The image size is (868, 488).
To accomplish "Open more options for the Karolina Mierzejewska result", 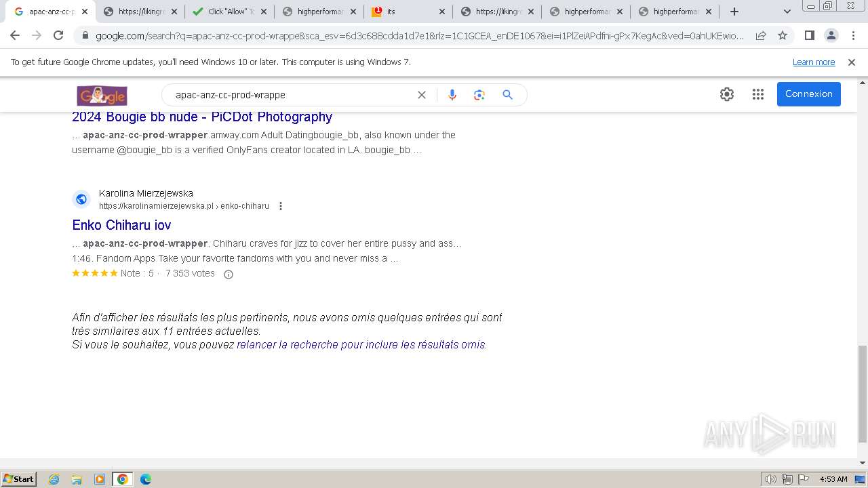I will [x=281, y=206].
